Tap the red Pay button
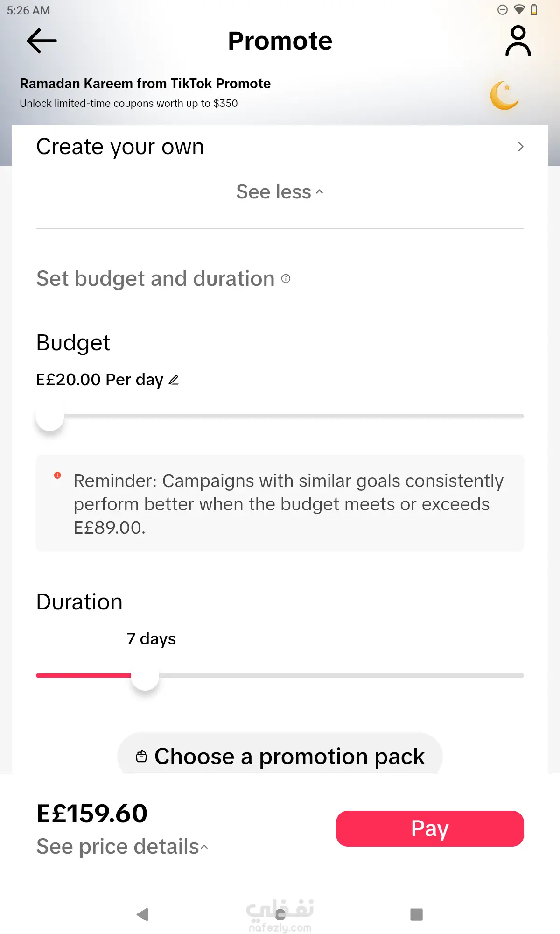 [430, 828]
